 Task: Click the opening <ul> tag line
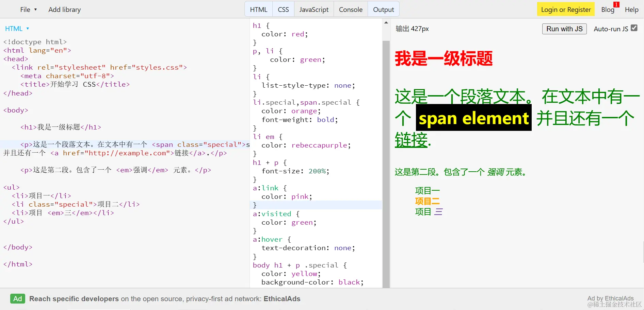click(x=12, y=187)
